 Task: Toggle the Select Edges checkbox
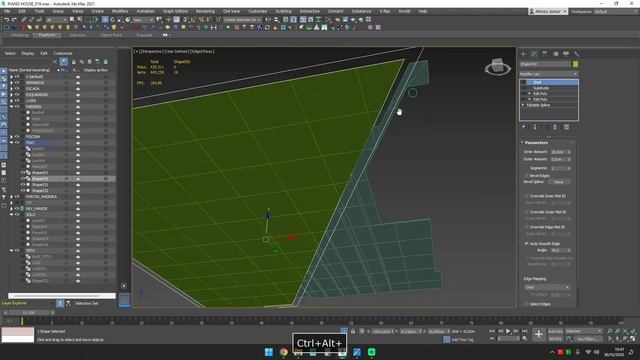[x=527, y=304]
